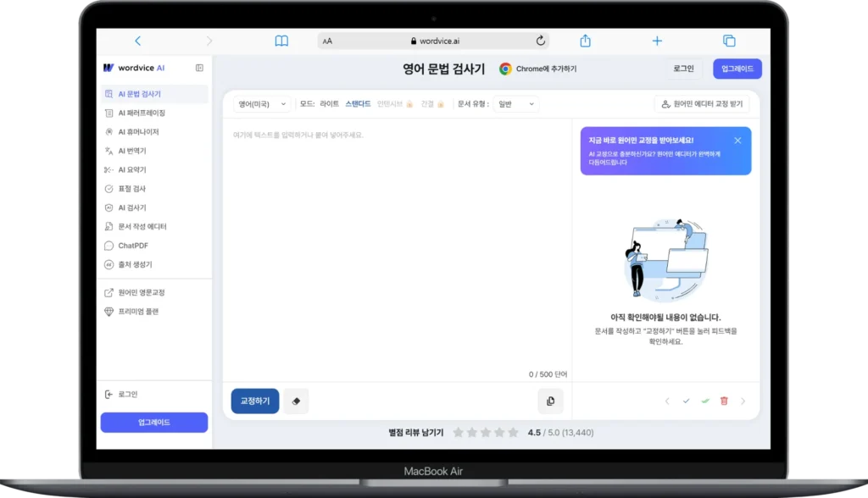Show Safari tab overview icon
The width and height of the screenshot is (868, 498).
pyautogui.click(x=729, y=41)
